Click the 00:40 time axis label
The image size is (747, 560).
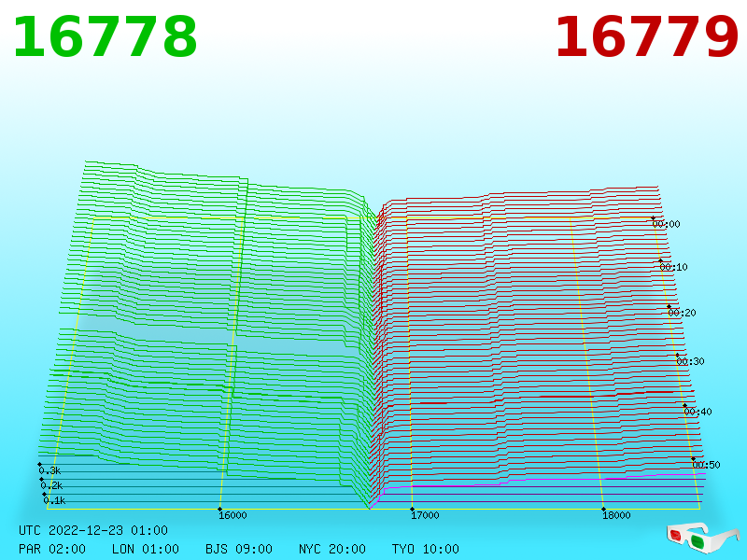tap(698, 412)
